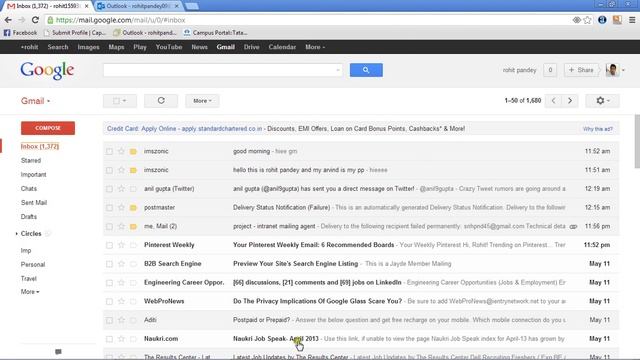
Task: Open the account dropdown arrow beside the profile photo
Action: click(x=623, y=70)
